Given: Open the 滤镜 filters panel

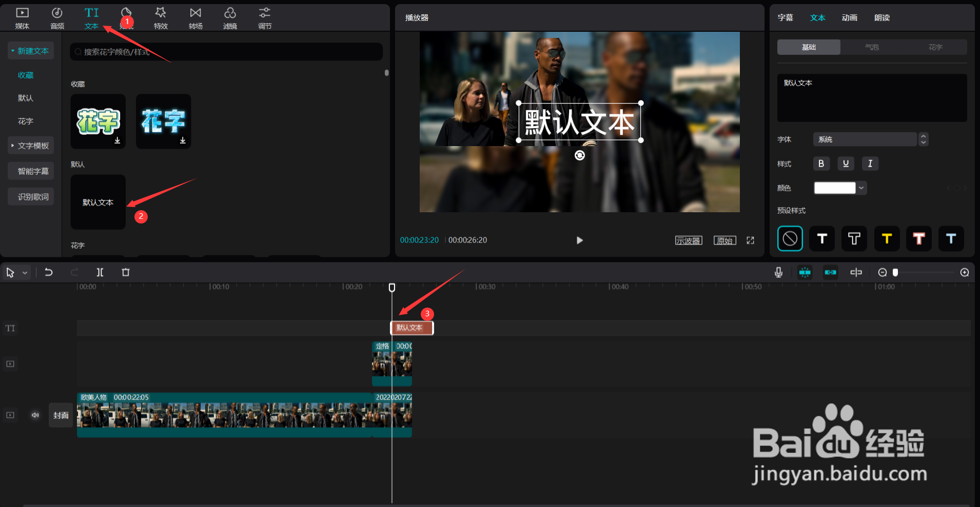Looking at the screenshot, I should [230, 18].
